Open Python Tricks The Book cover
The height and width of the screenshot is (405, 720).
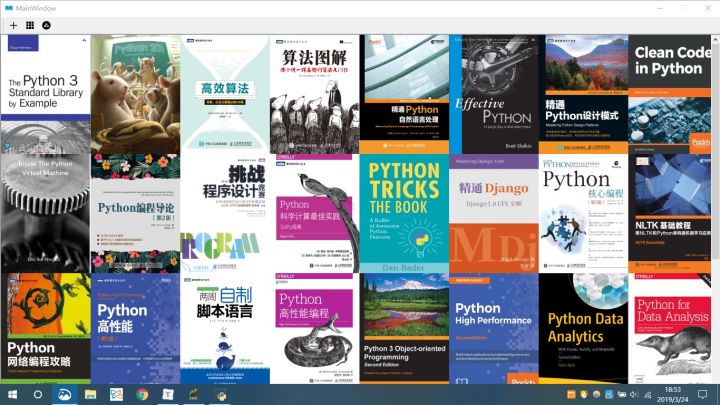tap(404, 214)
